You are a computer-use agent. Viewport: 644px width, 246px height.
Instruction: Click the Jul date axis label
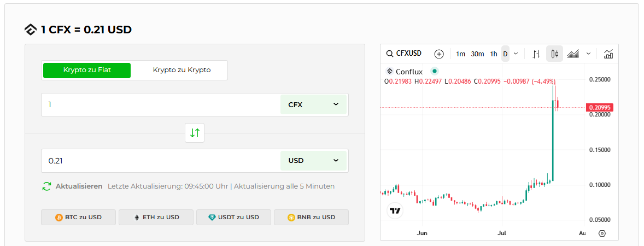502,233
